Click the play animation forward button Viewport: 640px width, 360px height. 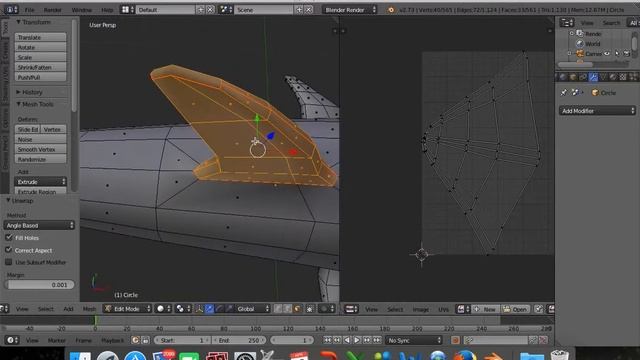click(x=357, y=340)
